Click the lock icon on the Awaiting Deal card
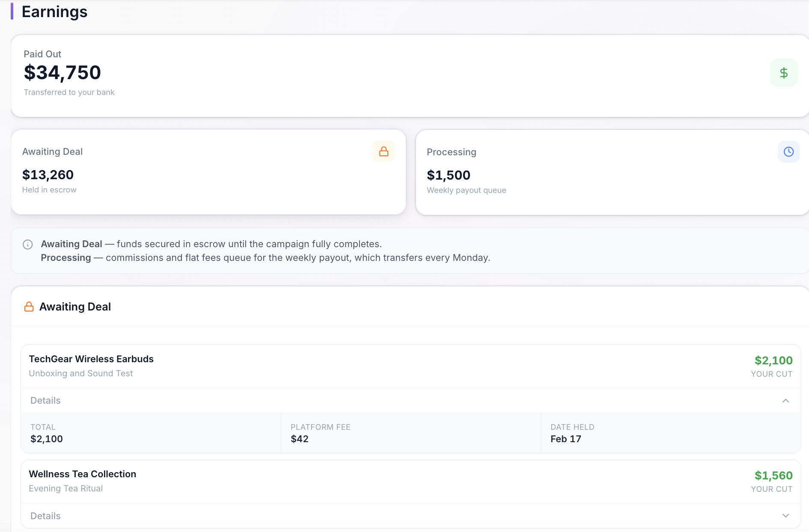The height and width of the screenshot is (532, 809). click(384, 151)
